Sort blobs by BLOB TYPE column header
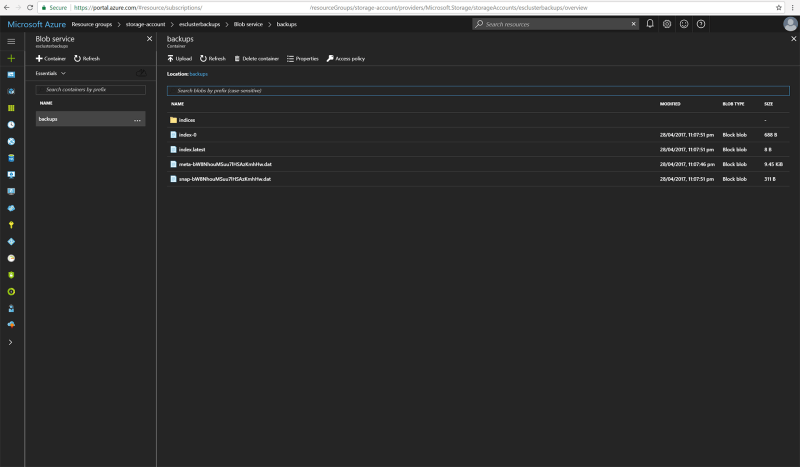 (x=733, y=104)
